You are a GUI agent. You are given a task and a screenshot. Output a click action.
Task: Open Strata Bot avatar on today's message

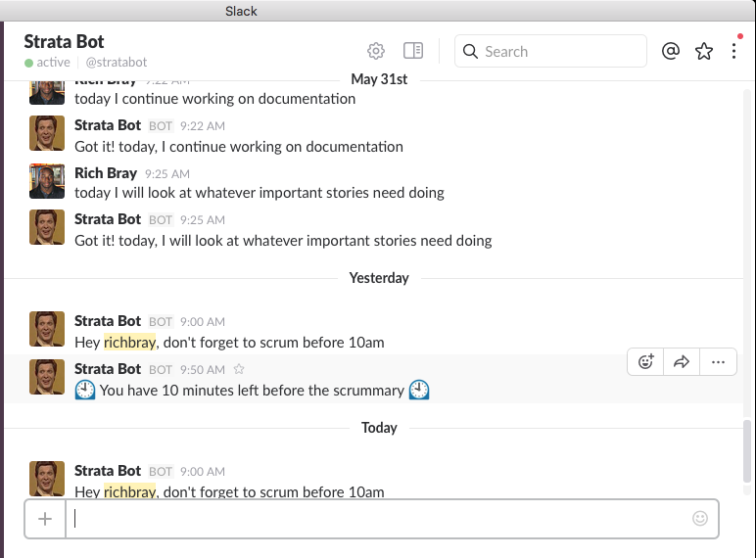[47, 479]
